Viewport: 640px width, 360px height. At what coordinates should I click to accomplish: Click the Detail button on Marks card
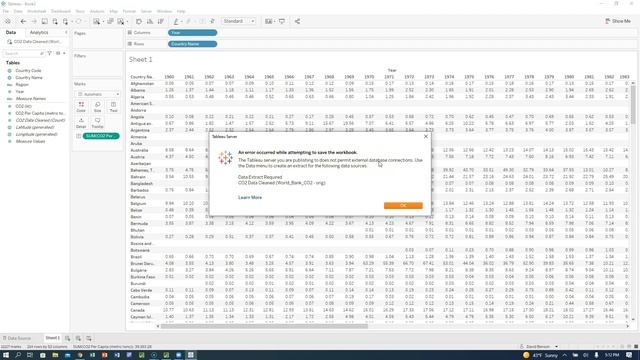[x=81, y=123]
